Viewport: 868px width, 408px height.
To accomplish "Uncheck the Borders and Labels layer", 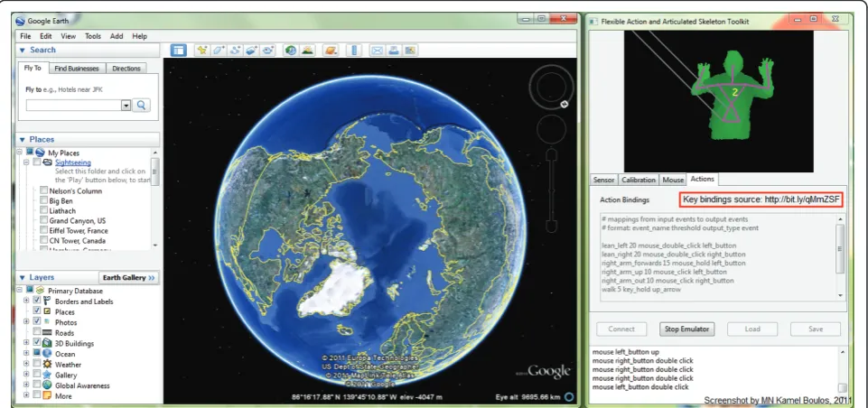I will coord(36,301).
